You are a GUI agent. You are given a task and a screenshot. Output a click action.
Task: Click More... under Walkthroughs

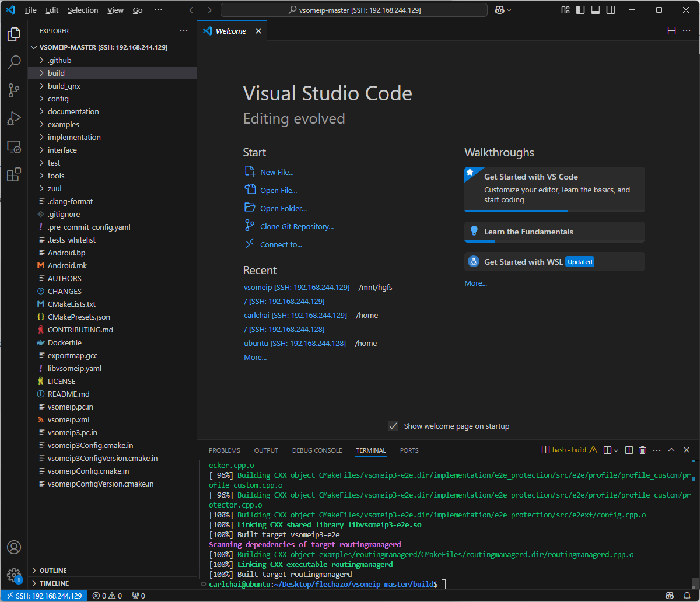click(475, 283)
